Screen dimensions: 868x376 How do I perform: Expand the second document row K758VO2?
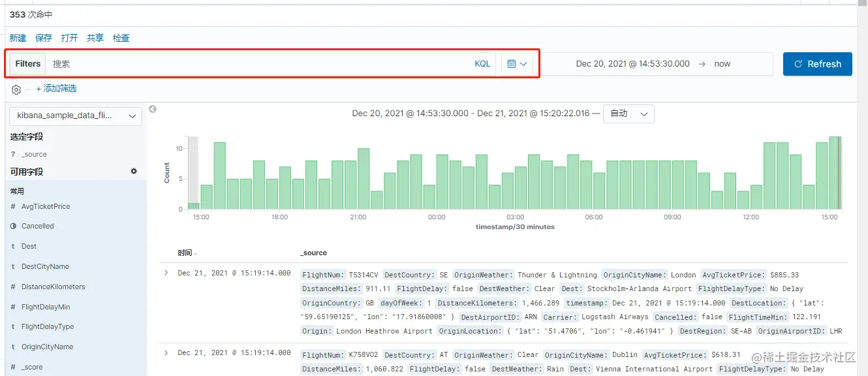pyautogui.click(x=166, y=352)
